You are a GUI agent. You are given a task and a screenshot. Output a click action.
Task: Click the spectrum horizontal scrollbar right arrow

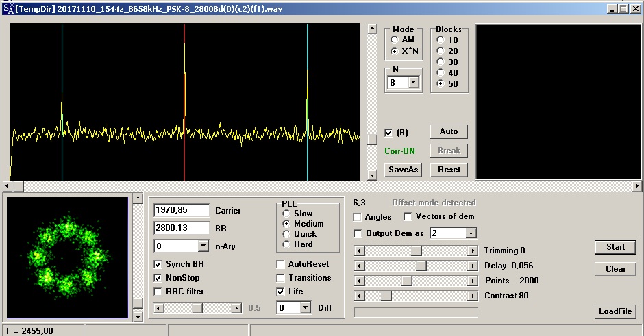(636, 186)
